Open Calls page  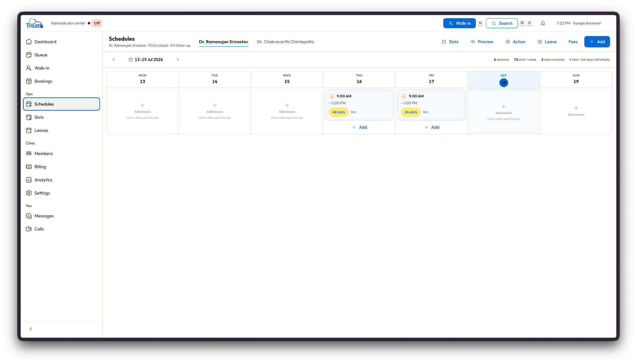pyautogui.click(x=61, y=229)
